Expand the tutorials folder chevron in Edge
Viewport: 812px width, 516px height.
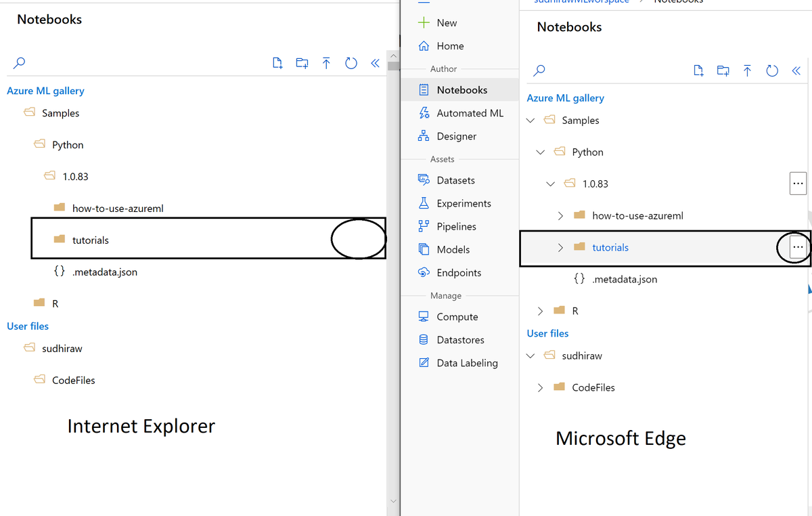click(x=560, y=247)
